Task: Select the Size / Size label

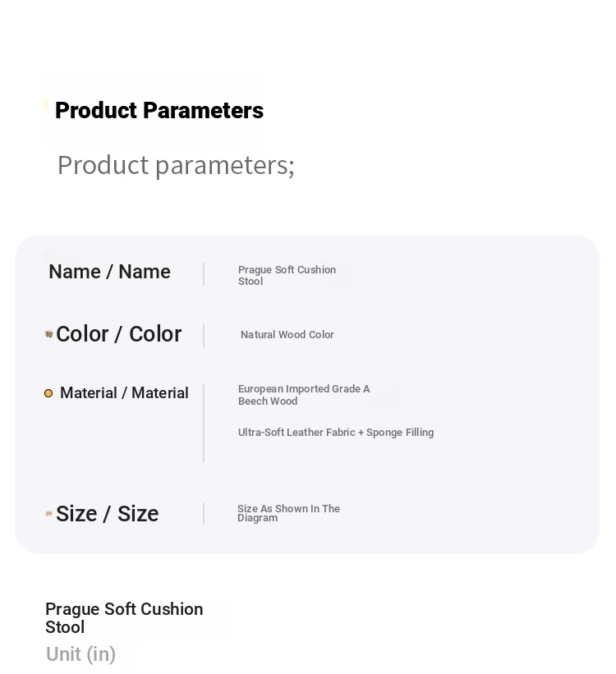Action: 108,514
